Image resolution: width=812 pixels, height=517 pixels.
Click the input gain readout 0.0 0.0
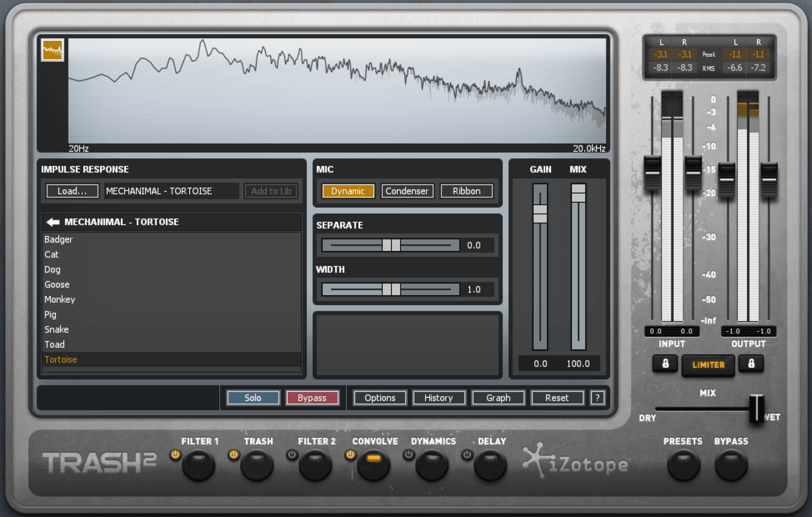tap(671, 331)
